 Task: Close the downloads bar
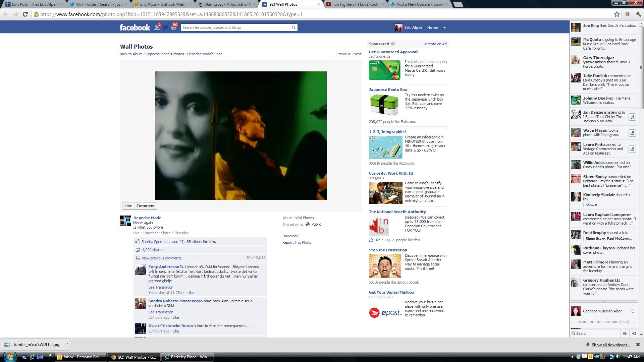coord(638,345)
